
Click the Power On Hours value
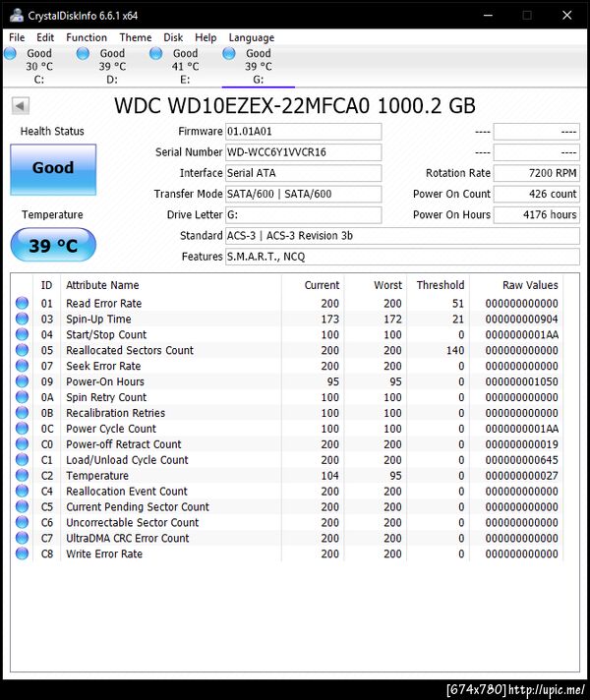[x=536, y=214]
